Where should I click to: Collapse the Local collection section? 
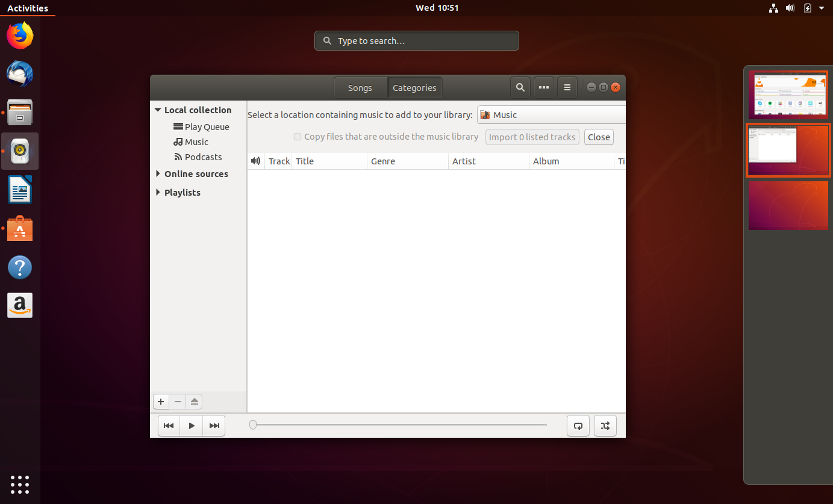pyautogui.click(x=158, y=110)
